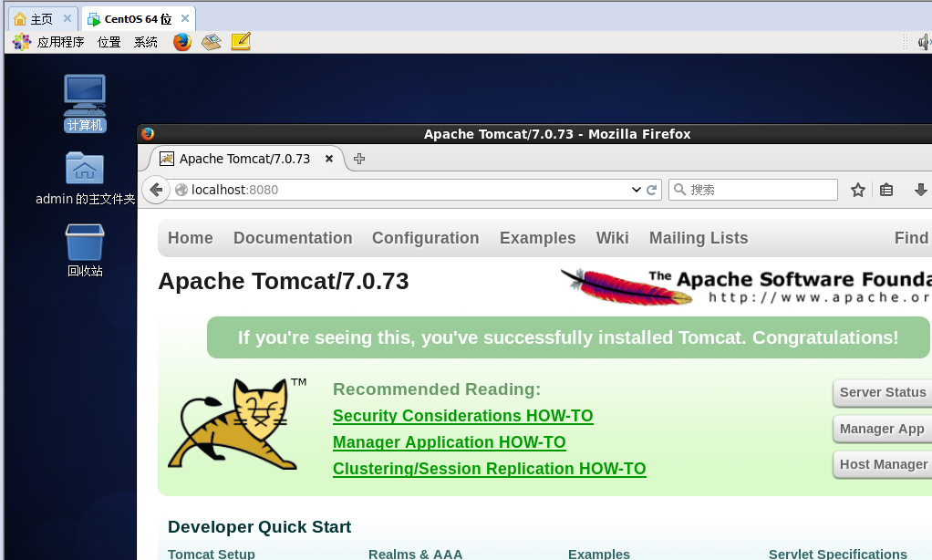Screen dimensions: 932x560
Task: Close the 主页 VMware tab
Action: (x=67, y=18)
